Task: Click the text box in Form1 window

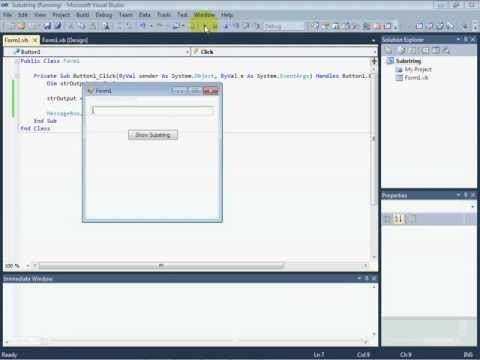Action: point(152,110)
